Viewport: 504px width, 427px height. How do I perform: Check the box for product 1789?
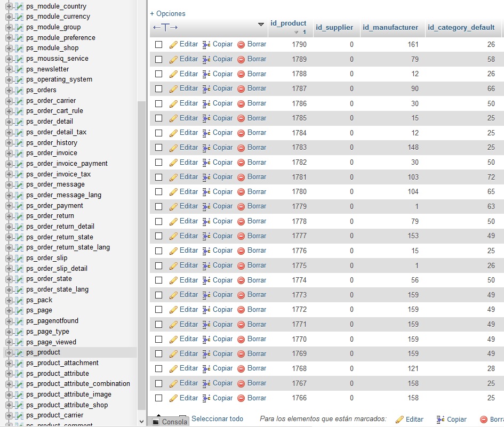159,60
